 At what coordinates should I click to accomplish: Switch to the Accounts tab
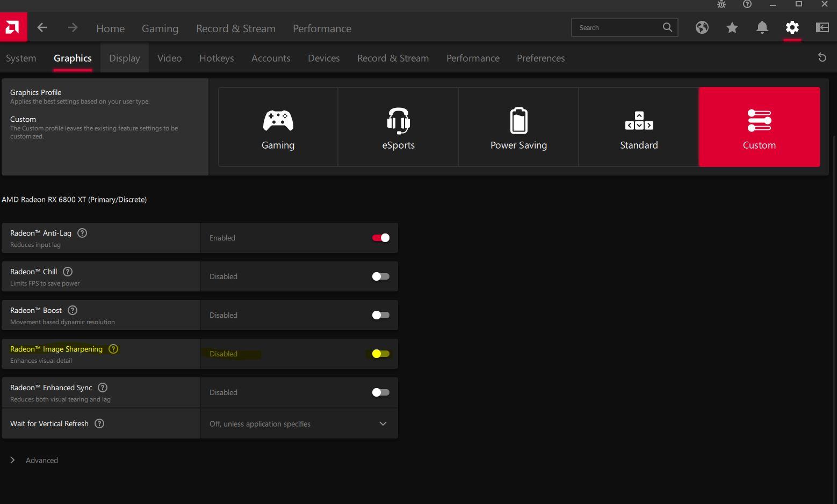(271, 58)
